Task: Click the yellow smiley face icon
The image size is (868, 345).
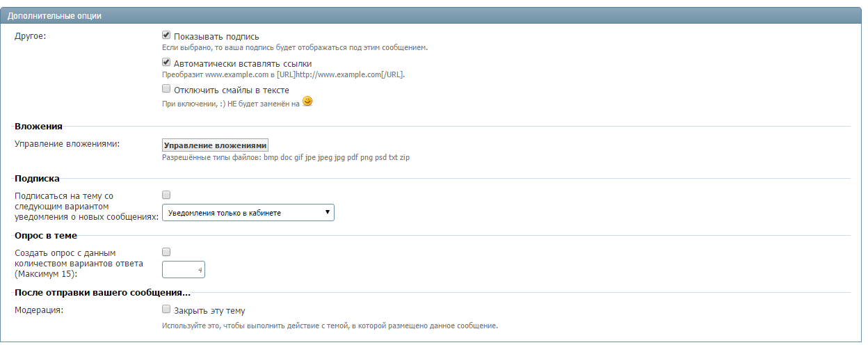Action: click(307, 102)
